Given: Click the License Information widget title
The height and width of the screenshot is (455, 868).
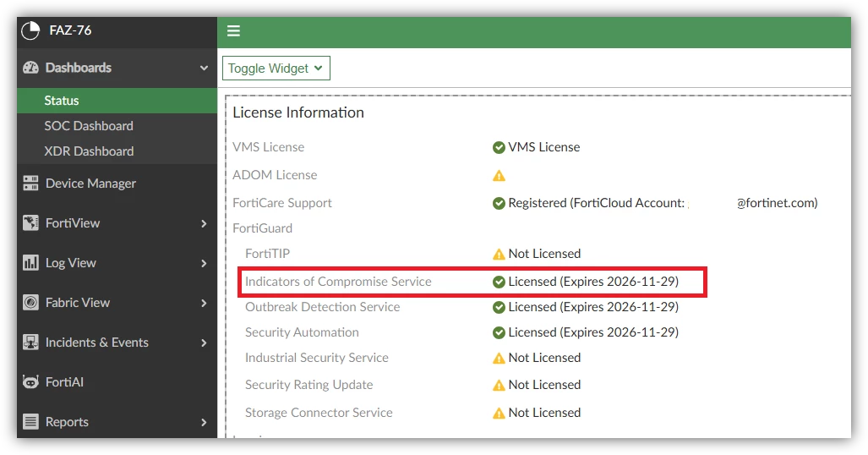Looking at the screenshot, I should click(298, 112).
